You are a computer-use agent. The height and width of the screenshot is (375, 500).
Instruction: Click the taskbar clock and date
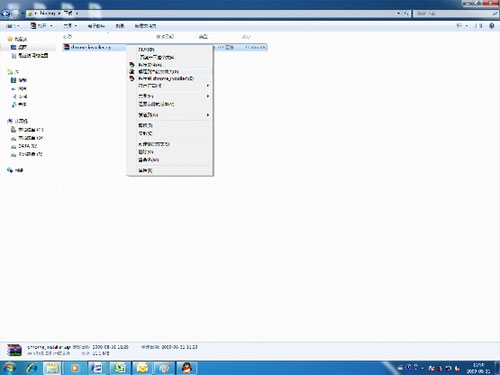pyautogui.click(x=479, y=368)
